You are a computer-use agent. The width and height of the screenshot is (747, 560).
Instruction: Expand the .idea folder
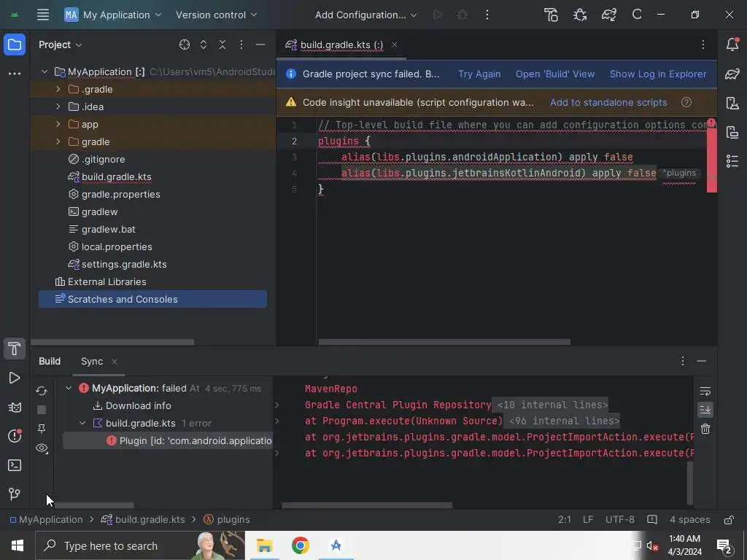58,106
